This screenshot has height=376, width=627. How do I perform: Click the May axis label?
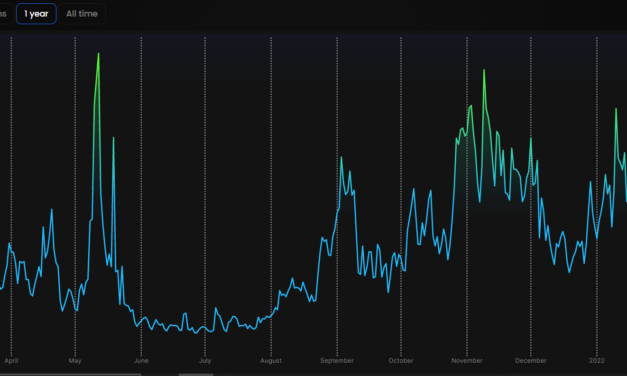coord(75,360)
